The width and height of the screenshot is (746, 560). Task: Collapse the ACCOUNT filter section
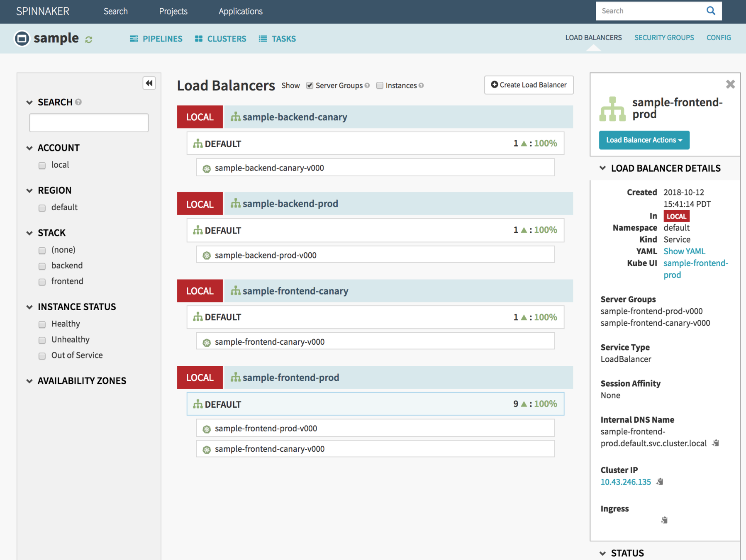click(x=29, y=148)
